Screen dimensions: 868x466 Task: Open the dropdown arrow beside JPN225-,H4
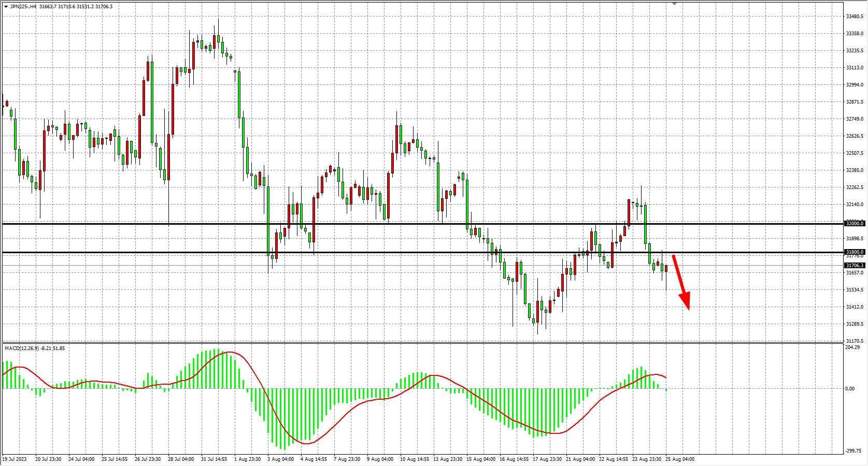click(x=6, y=7)
